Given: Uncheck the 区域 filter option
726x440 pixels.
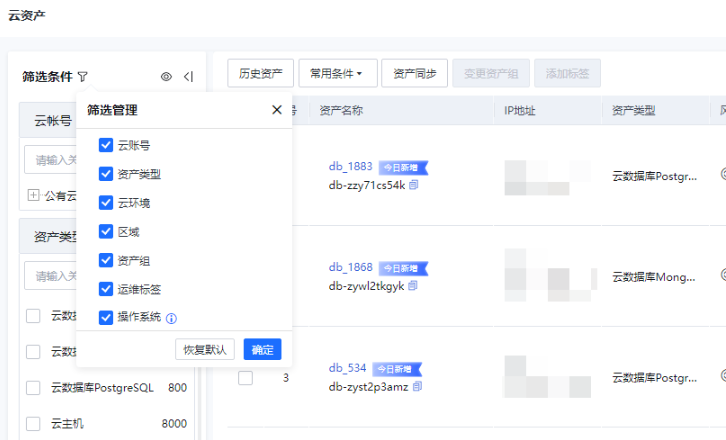Looking at the screenshot, I should (106, 232).
